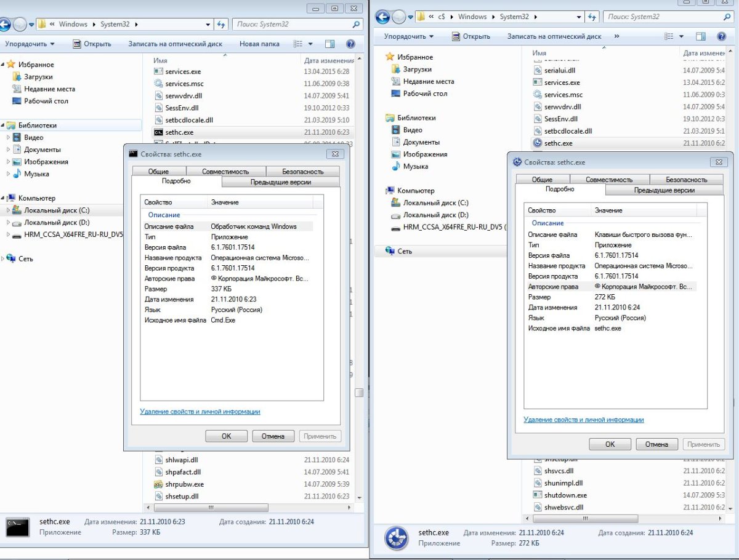The width and height of the screenshot is (739, 560).
Task: Click OK in right properties dialog
Action: pyautogui.click(x=610, y=444)
